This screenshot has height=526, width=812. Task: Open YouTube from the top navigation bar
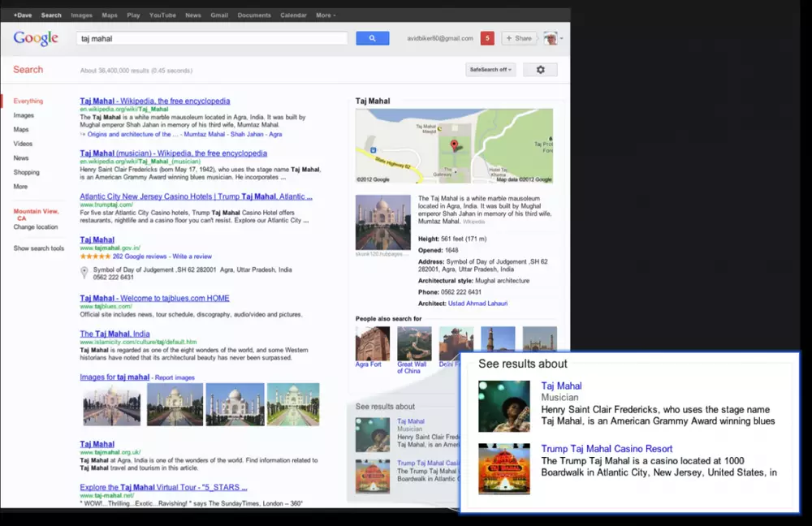click(162, 15)
